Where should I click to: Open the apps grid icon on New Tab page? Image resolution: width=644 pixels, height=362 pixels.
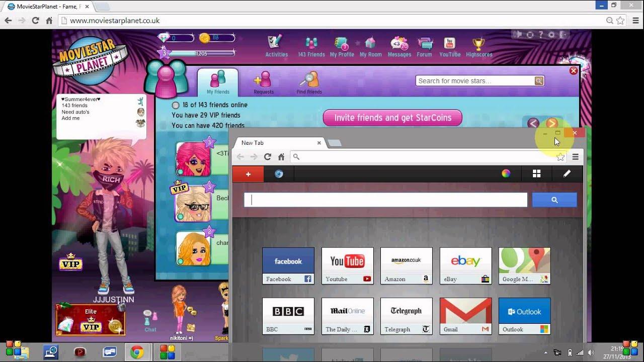tap(537, 173)
